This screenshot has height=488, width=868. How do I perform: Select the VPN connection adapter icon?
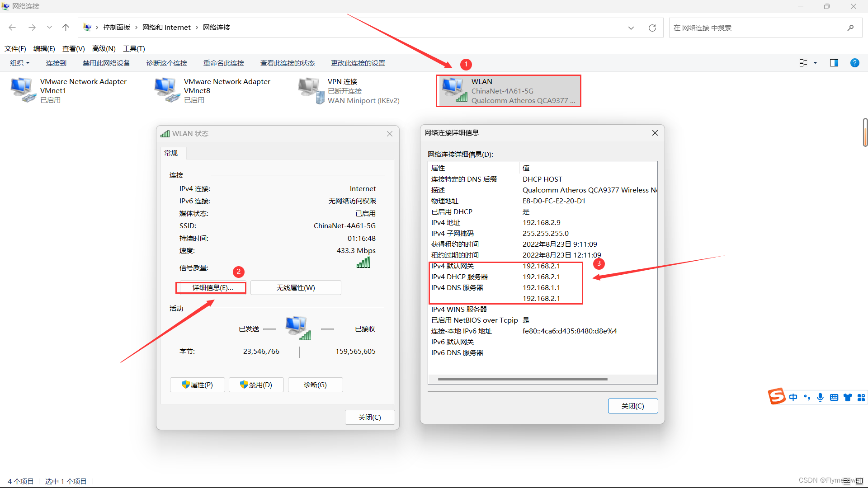click(x=311, y=90)
